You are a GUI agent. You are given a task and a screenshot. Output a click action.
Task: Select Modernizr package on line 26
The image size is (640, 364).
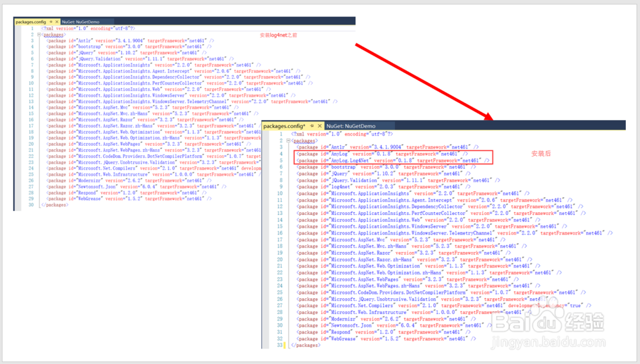click(x=129, y=180)
